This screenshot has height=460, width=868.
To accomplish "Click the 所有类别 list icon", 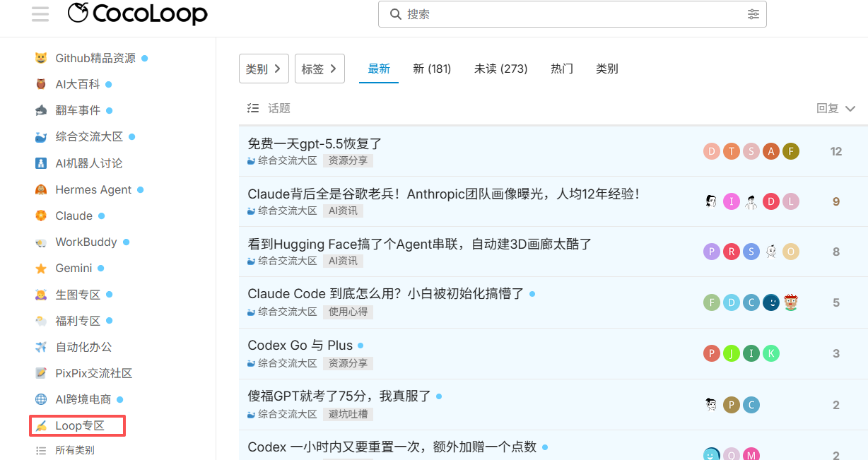I will 41,450.
